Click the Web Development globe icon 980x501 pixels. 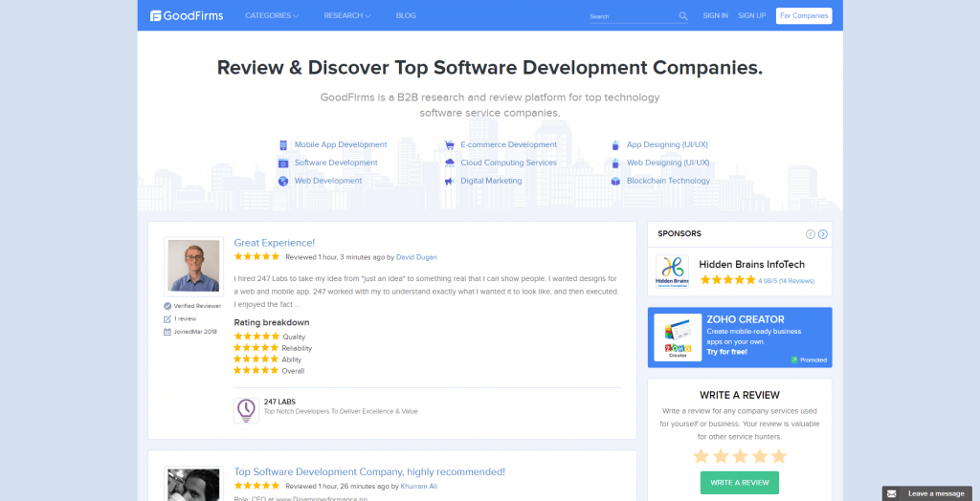coord(283,181)
